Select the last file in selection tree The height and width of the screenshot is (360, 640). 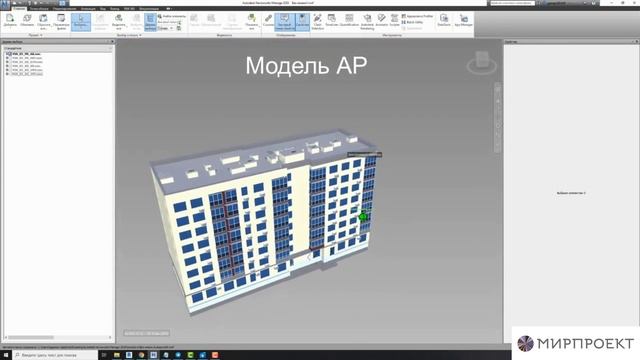coord(27,74)
